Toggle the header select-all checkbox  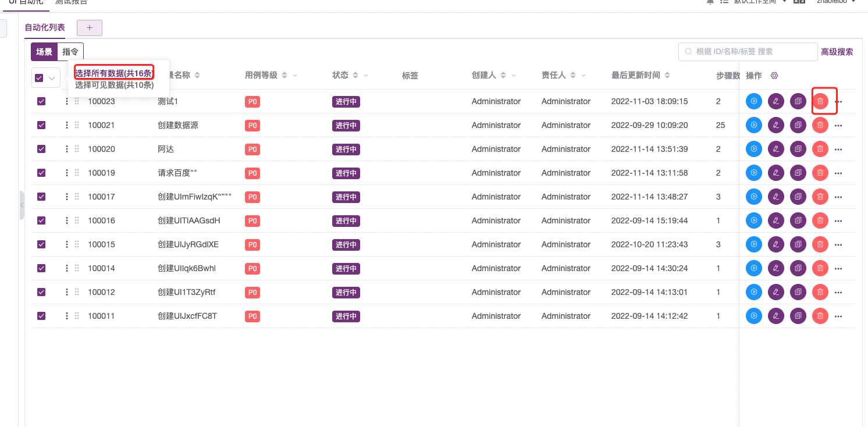39,78
